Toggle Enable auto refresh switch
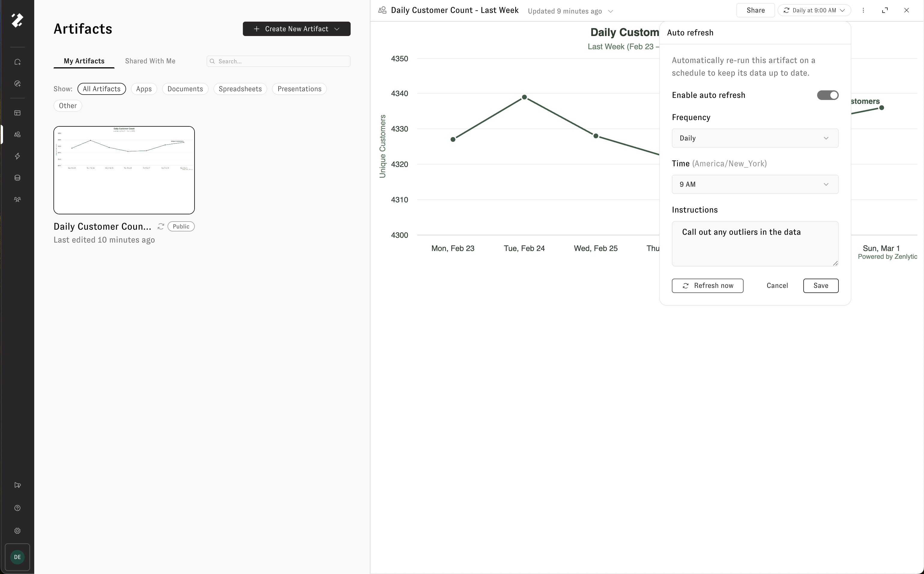The width and height of the screenshot is (924, 574). tap(828, 95)
